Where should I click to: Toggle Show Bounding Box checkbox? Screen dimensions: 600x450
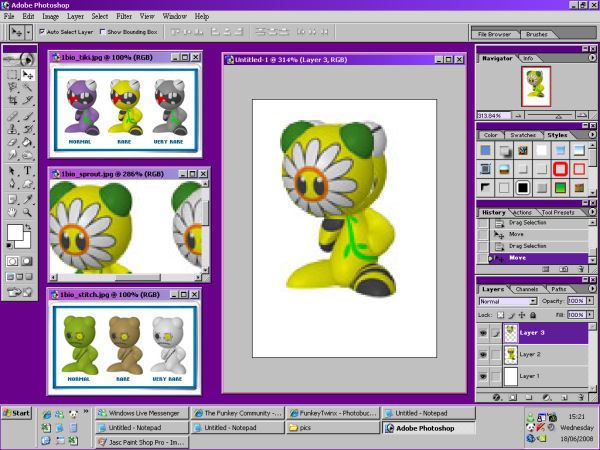click(x=102, y=32)
